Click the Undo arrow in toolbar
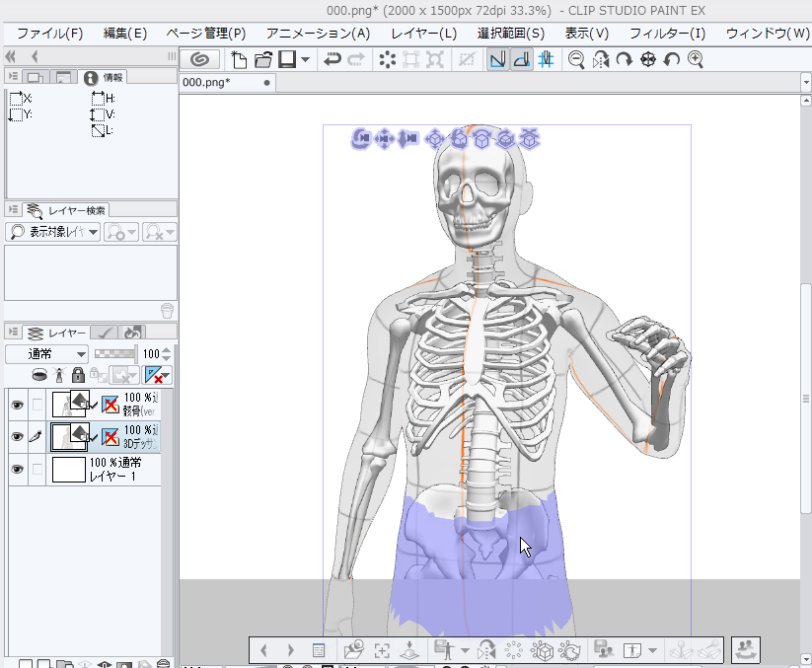 click(332, 59)
